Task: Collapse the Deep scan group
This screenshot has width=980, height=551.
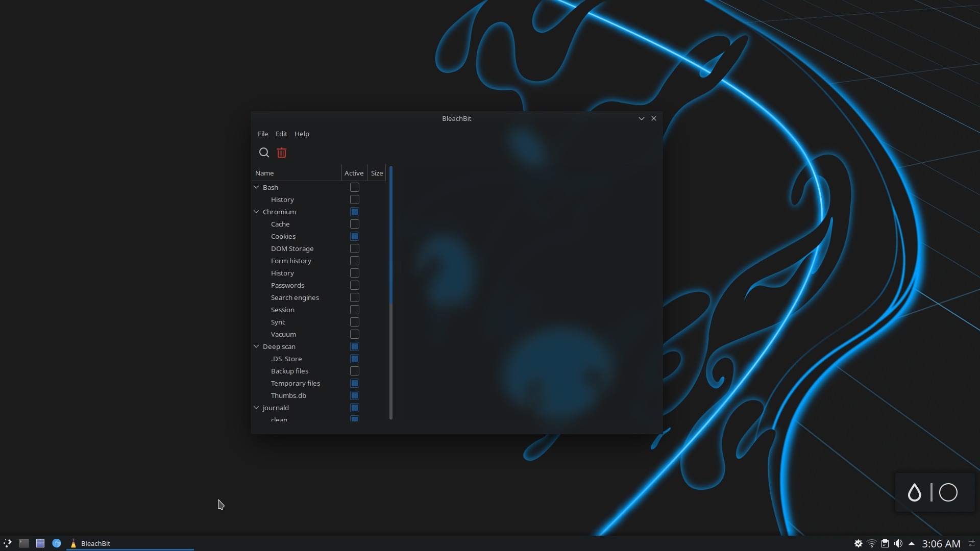Action: (x=256, y=346)
